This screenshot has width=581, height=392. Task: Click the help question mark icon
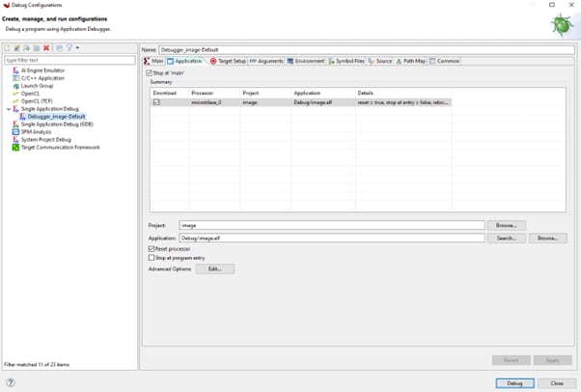(x=11, y=382)
